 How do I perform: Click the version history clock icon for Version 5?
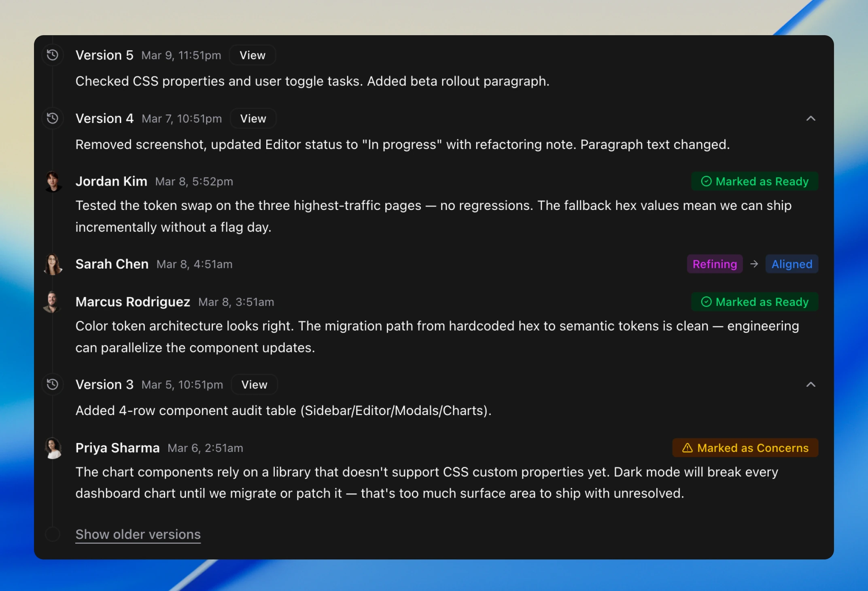coord(53,55)
